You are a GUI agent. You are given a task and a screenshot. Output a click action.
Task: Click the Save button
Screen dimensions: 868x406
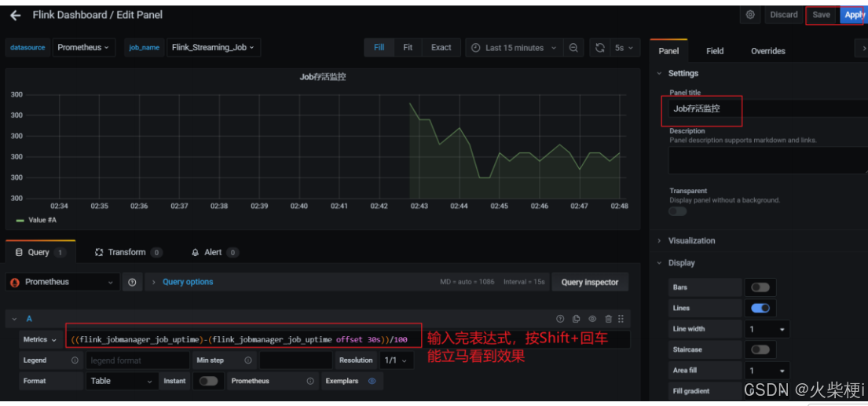point(821,15)
